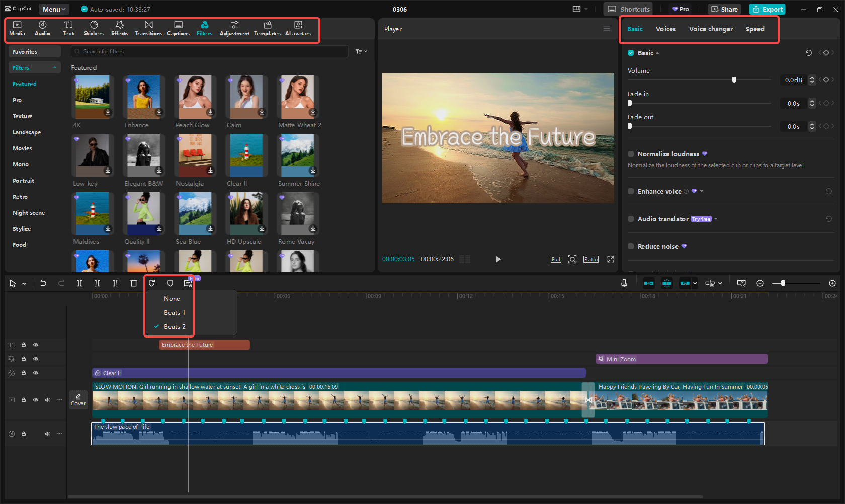Click the microphone record voiceover icon

pyautogui.click(x=624, y=283)
